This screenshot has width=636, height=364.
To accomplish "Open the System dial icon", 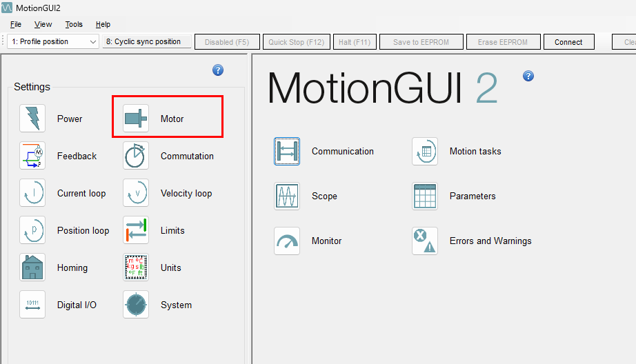I will (136, 305).
